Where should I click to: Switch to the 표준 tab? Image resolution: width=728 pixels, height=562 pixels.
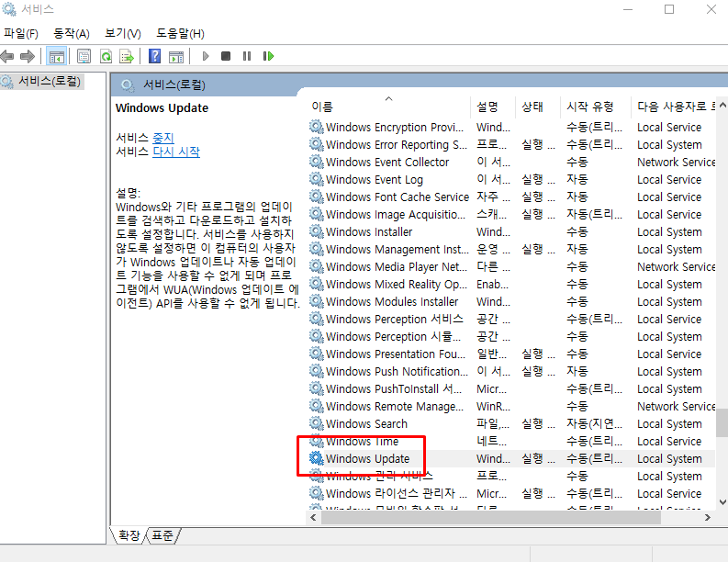(162, 535)
